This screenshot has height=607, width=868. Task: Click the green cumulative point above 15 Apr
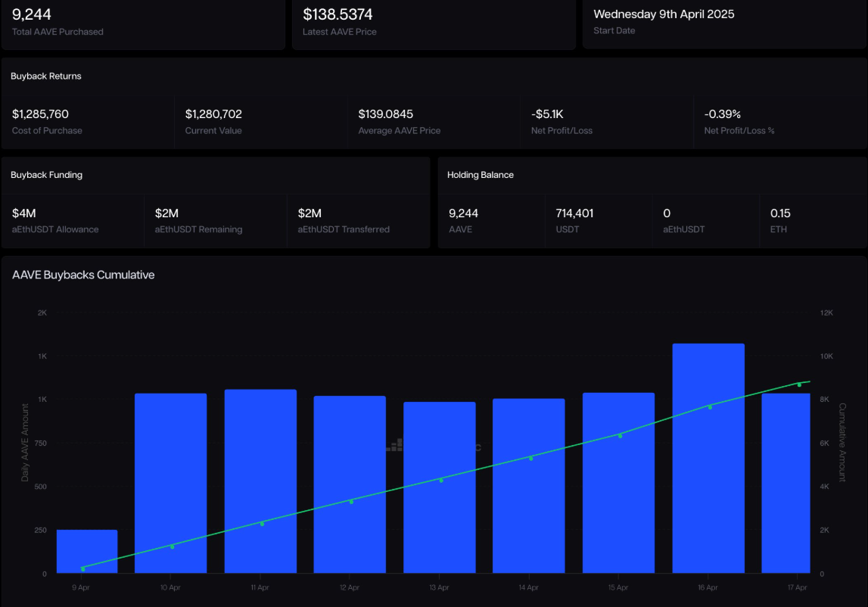pos(621,435)
